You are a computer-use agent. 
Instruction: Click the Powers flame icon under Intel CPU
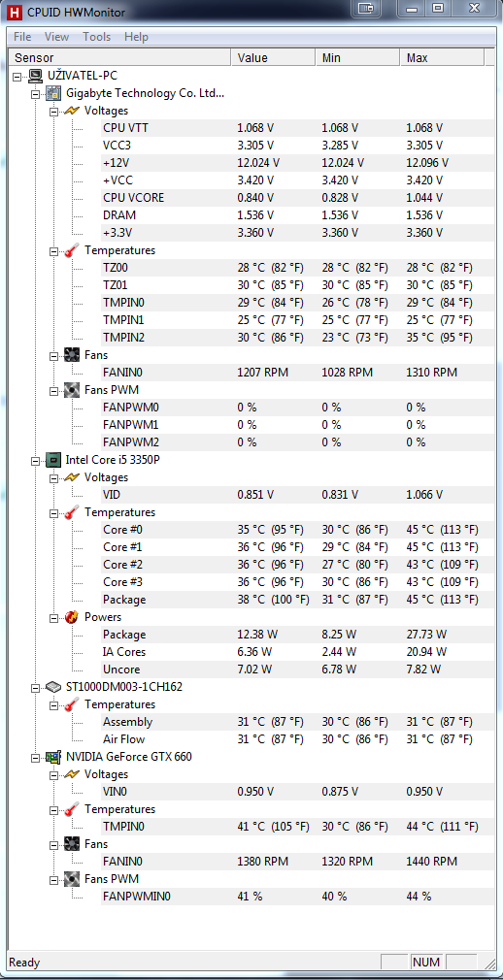point(72,617)
